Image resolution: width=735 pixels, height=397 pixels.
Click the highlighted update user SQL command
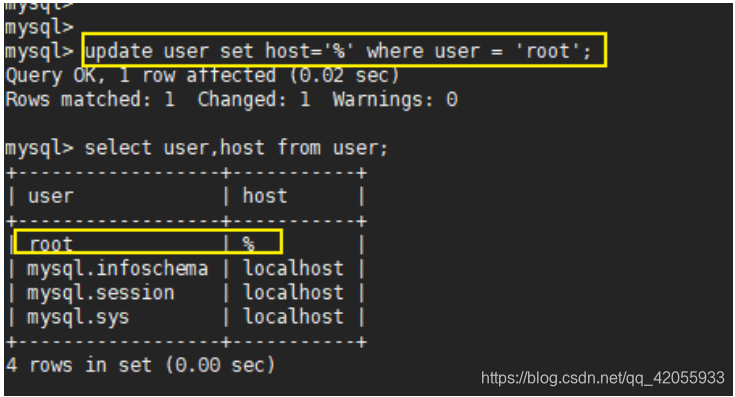tap(338, 51)
